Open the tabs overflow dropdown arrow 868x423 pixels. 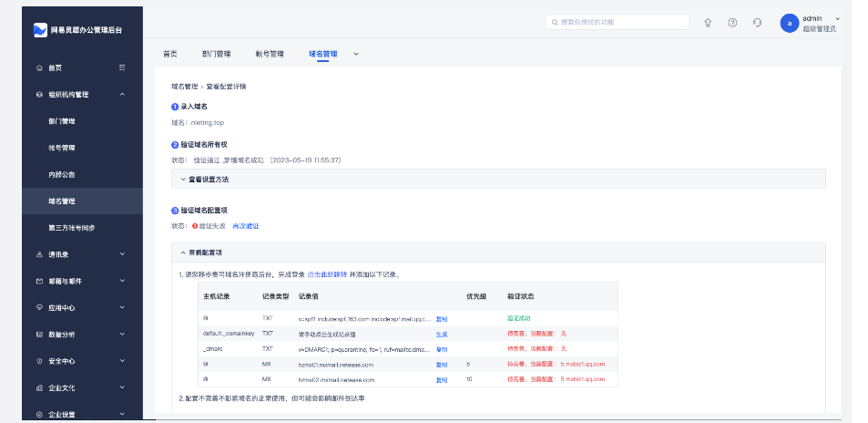coord(356,55)
